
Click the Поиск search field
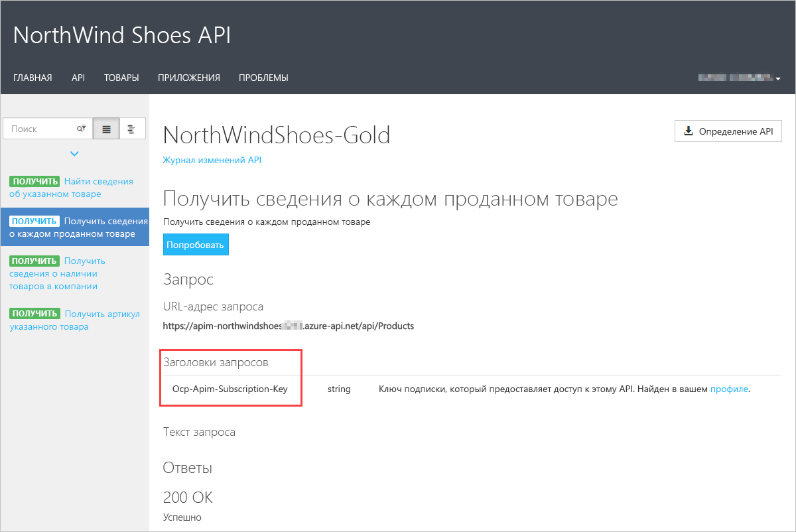[40, 128]
